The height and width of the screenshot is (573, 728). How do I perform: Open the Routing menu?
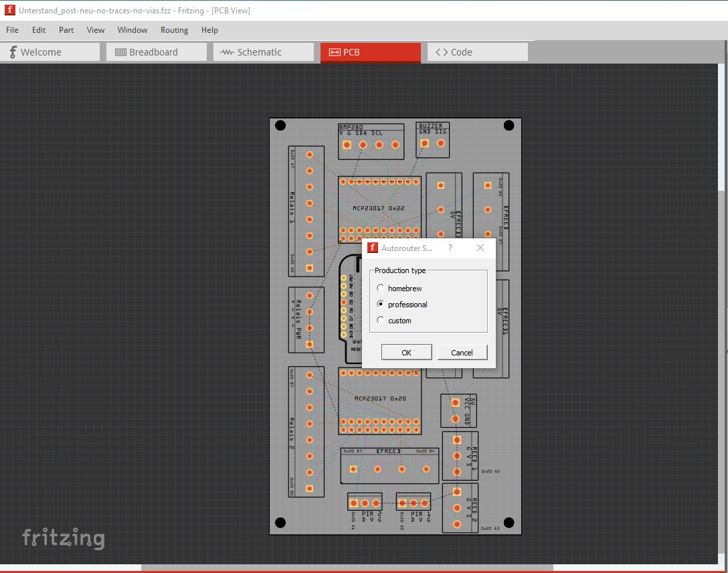(174, 30)
